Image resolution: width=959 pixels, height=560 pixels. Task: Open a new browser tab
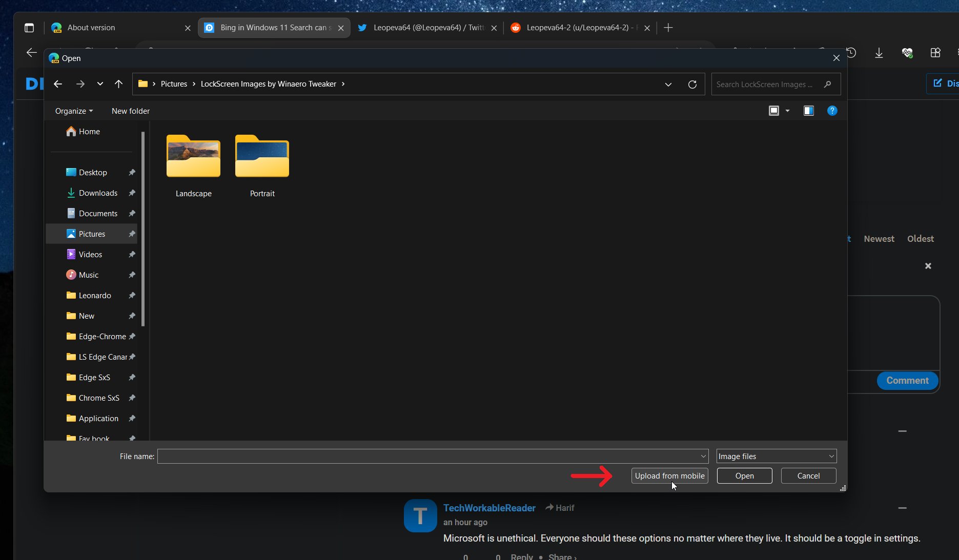(668, 28)
